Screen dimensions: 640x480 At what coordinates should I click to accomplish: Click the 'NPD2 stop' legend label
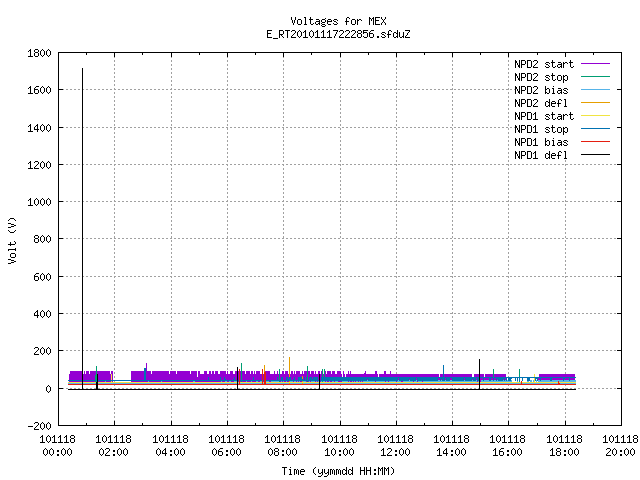click(x=541, y=77)
